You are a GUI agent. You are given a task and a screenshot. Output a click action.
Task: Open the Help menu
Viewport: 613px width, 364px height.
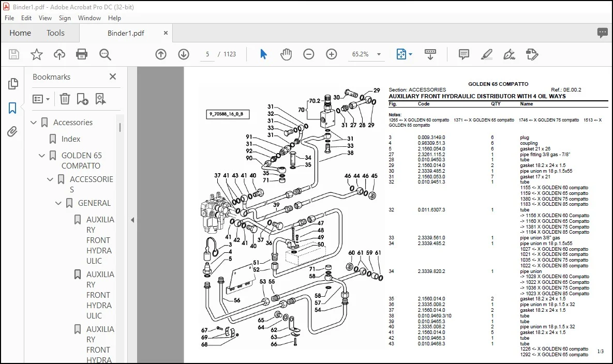pyautogui.click(x=114, y=18)
